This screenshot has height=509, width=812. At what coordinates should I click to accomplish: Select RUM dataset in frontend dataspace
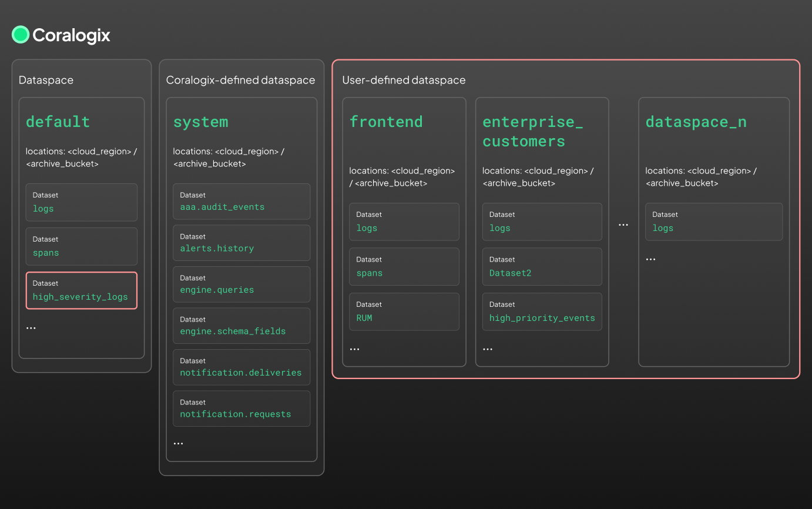[x=404, y=312]
